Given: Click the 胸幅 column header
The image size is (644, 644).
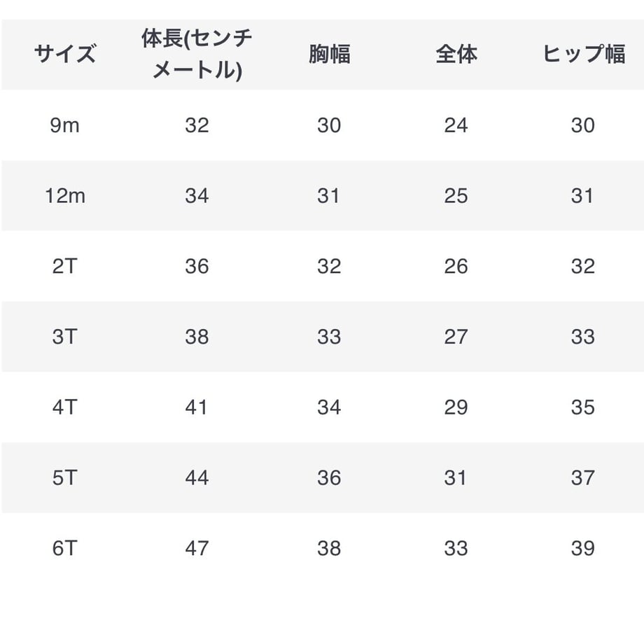Looking at the screenshot, I should pos(330,54).
